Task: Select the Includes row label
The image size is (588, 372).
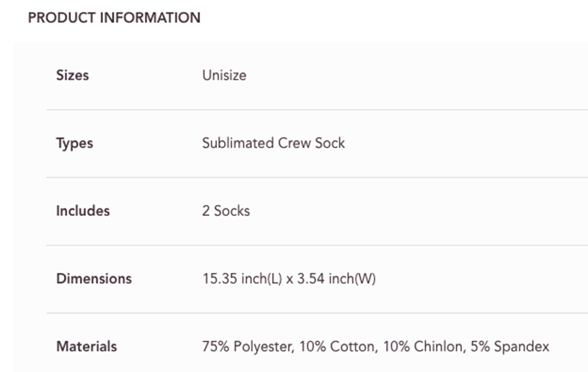Action: [83, 211]
